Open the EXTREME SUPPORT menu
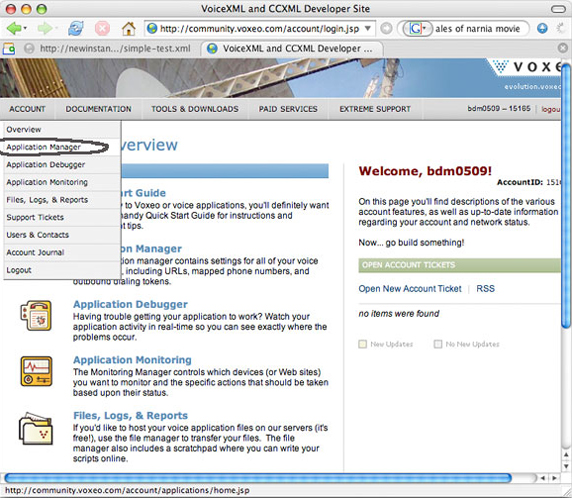This screenshot has width=572, height=498. [x=375, y=109]
